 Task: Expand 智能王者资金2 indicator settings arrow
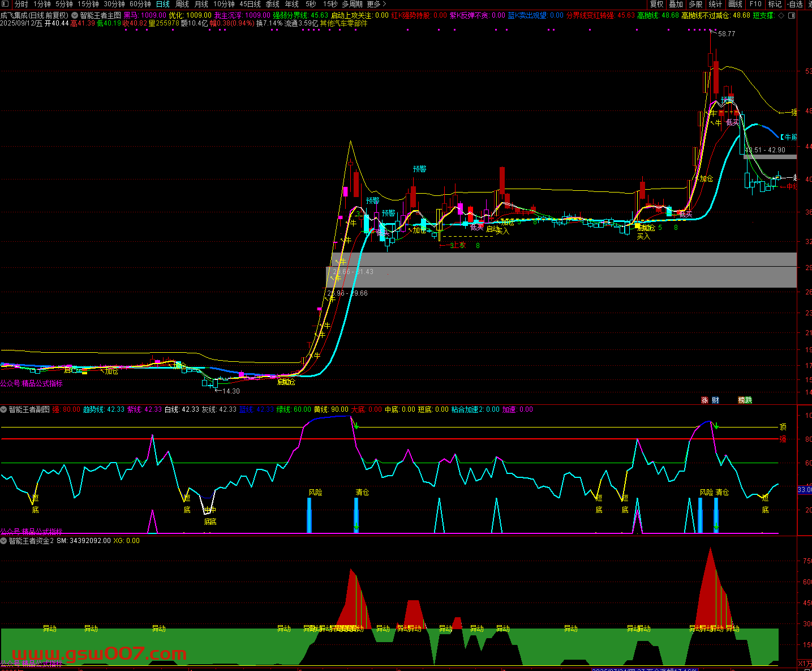(4, 541)
